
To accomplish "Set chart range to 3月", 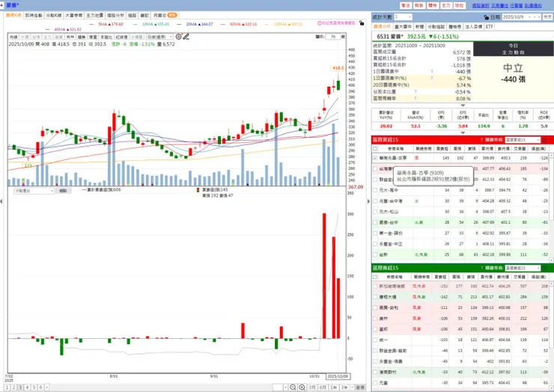I will [312, 388].
